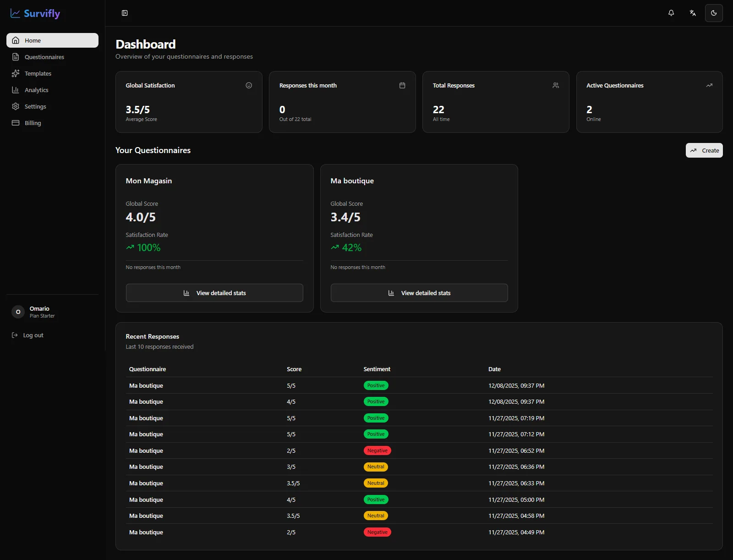Click the Create questionnaire button
733x560 pixels.
click(x=704, y=151)
